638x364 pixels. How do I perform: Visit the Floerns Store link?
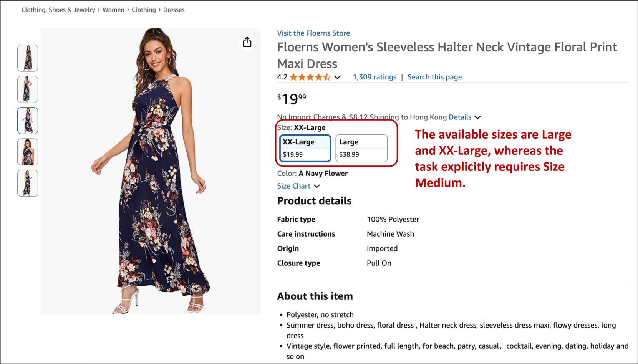click(x=313, y=33)
